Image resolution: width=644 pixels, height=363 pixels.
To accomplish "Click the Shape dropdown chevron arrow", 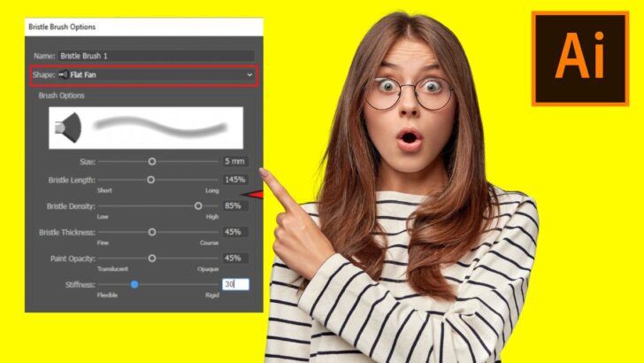I will click(x=249, y=75).
